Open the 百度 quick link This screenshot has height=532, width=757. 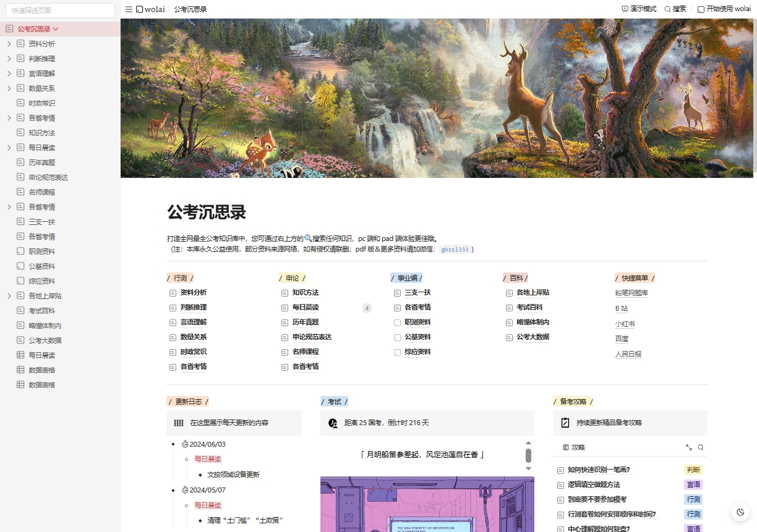[622, 339]
